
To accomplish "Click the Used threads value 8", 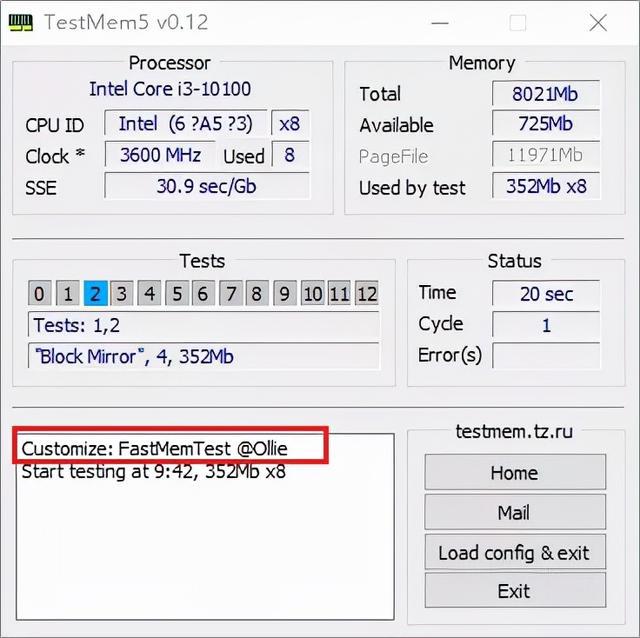I will pos(290,154).
